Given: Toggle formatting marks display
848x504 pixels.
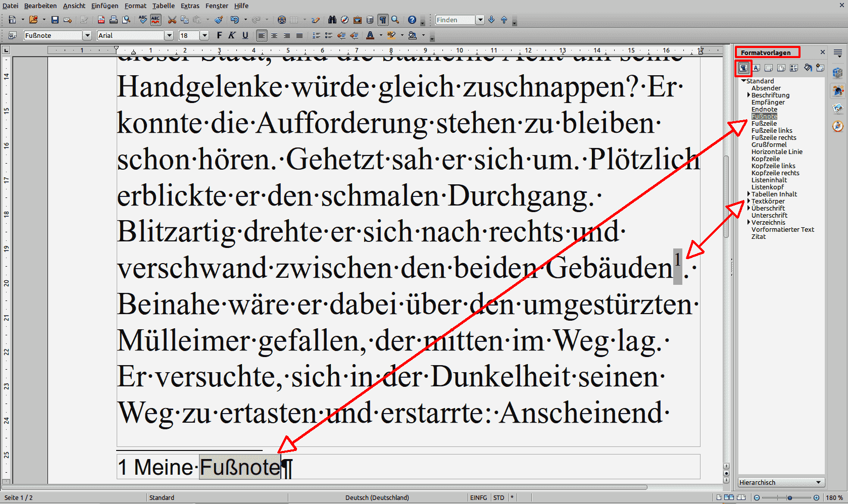Looking at the screenshot, I should (383, 20).
